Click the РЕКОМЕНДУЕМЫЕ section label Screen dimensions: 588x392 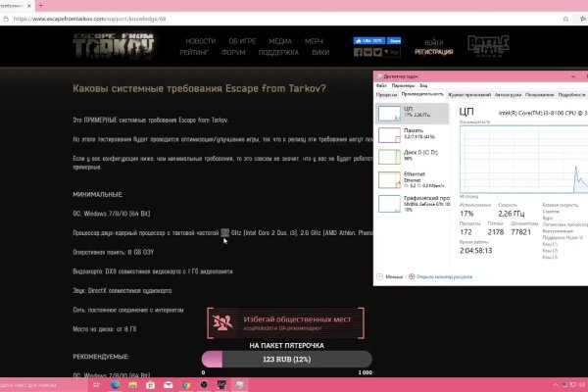click(x=101, y=357)
